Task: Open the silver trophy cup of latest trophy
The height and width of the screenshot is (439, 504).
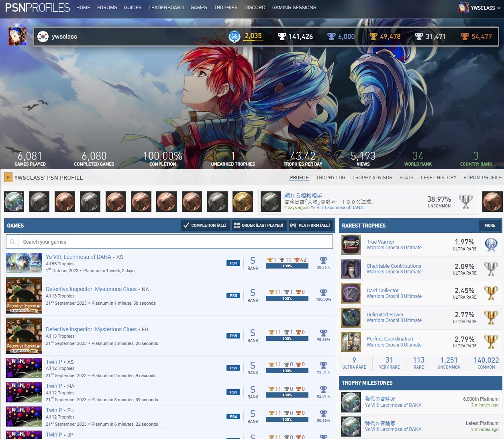Action: (x=466, y=201)
